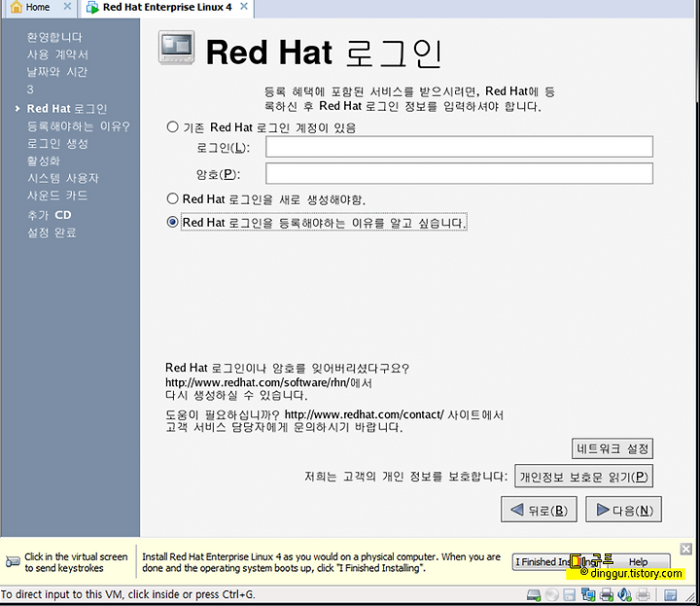Switch to the Red Hat Enterprise Linux 4 tab
This screenshot has height=606, width=700.
(x=167, y=7)
